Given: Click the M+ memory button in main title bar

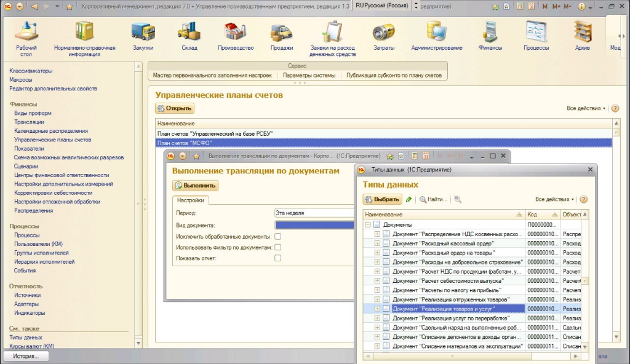Looking at the screenshot, I should (x=556, y=6).
